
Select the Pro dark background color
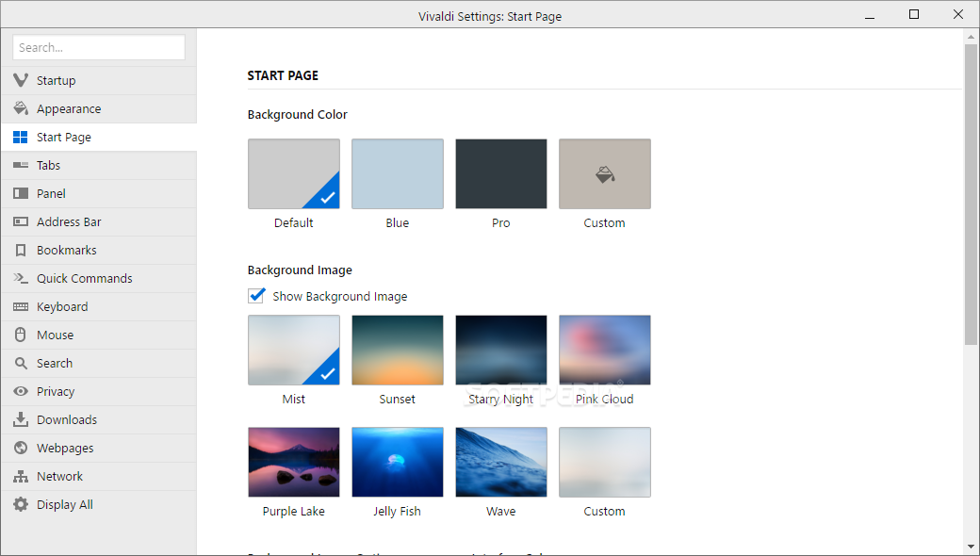coord(501,173)
